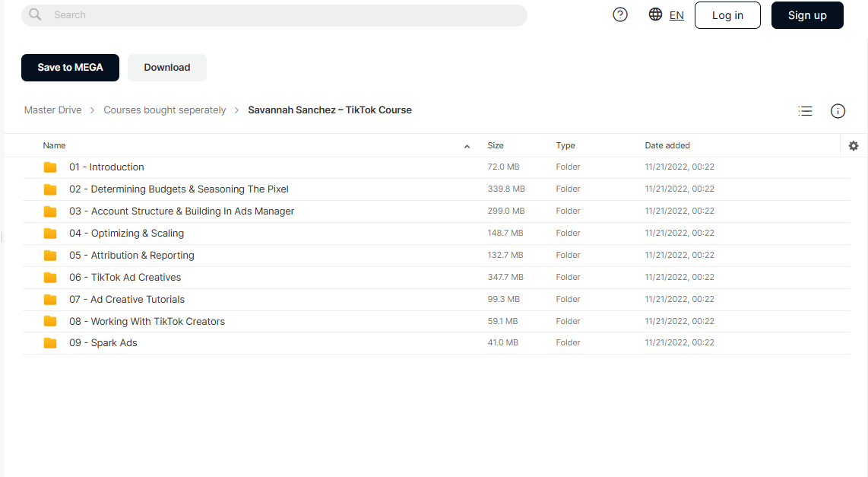Select '06 - TikTok Ad Creatives' folder name
This screenshot has height=477, width=868.
125,278
